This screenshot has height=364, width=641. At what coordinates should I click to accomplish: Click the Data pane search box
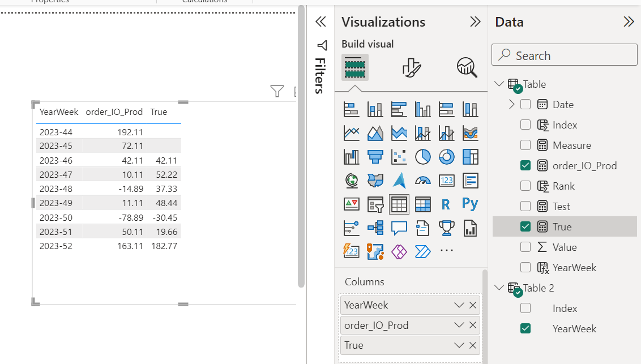click(x=564, y=55)
